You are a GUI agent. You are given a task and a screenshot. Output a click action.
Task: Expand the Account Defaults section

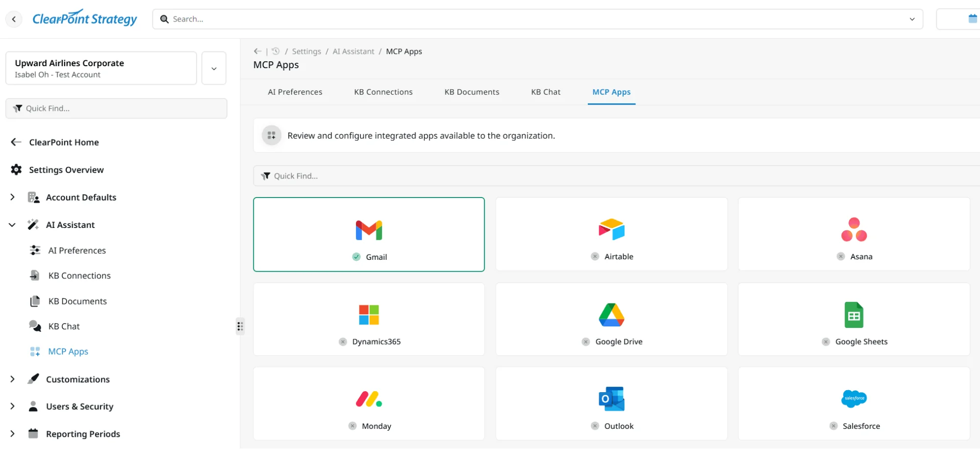point(12,197)
